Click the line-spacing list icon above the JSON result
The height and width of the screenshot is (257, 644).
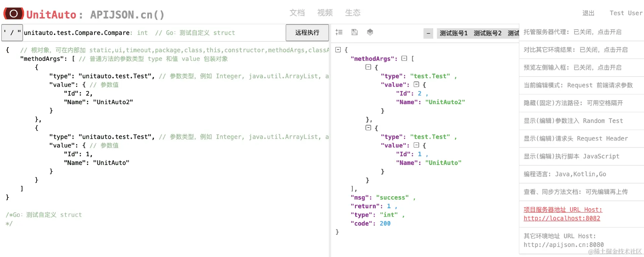[x=339, y=32]
